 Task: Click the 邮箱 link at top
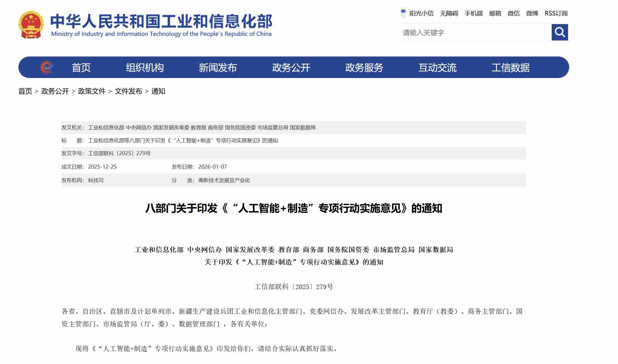[495, 13]
